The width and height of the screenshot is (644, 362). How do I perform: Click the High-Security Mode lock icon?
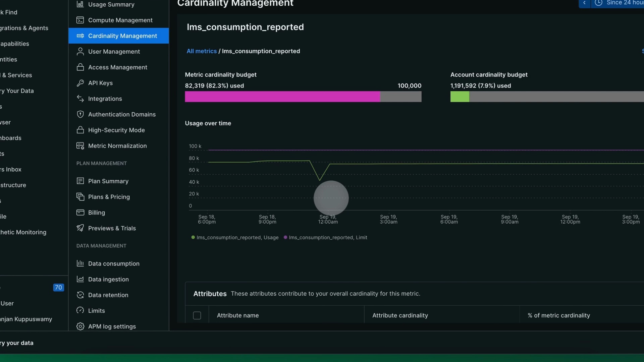tap(80, 130)
